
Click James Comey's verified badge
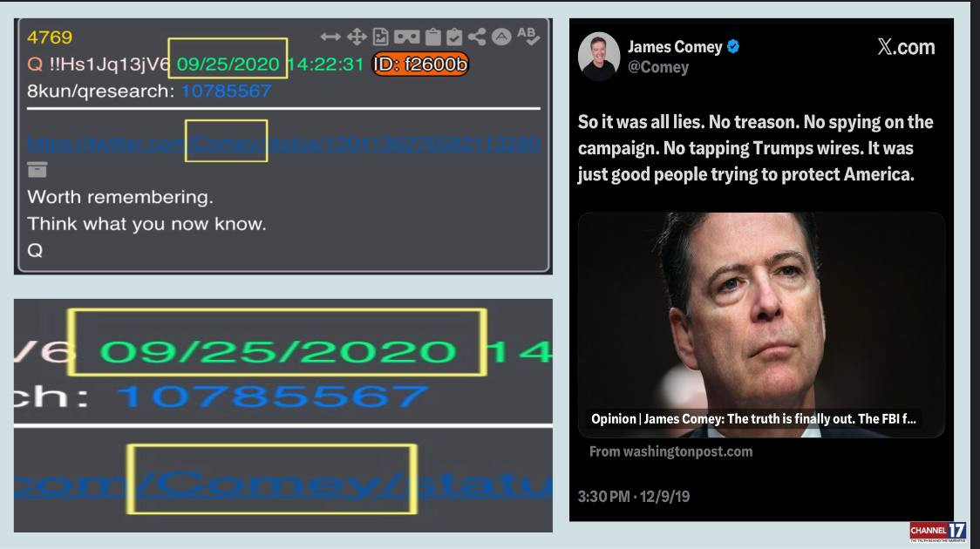[x=733, y=47]
